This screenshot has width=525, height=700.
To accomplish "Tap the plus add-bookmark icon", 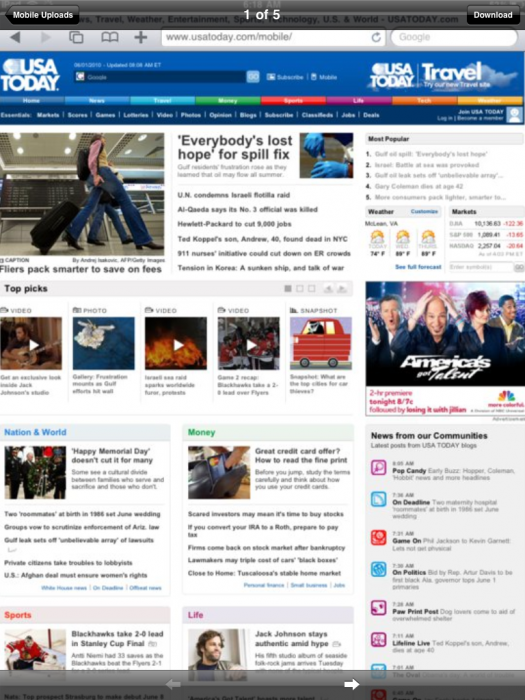I will [141, 37].
